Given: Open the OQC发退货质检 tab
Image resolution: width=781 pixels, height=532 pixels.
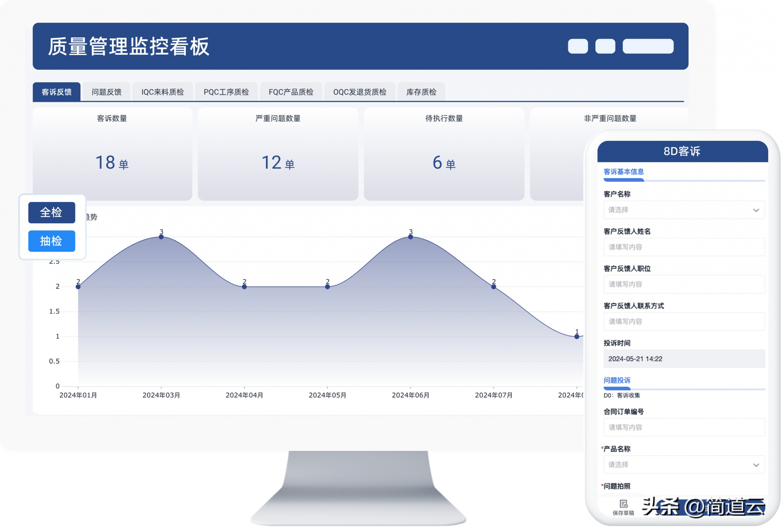Looking at the screenshot, I should [360, 92].
